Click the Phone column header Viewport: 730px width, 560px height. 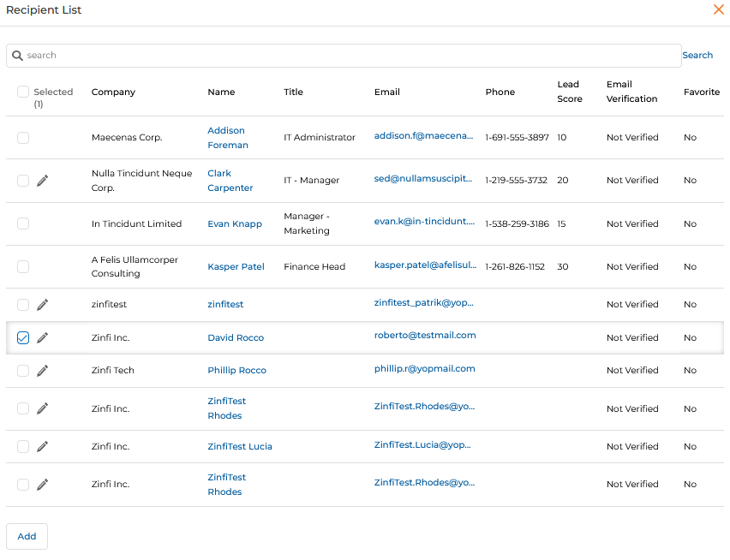500,92
